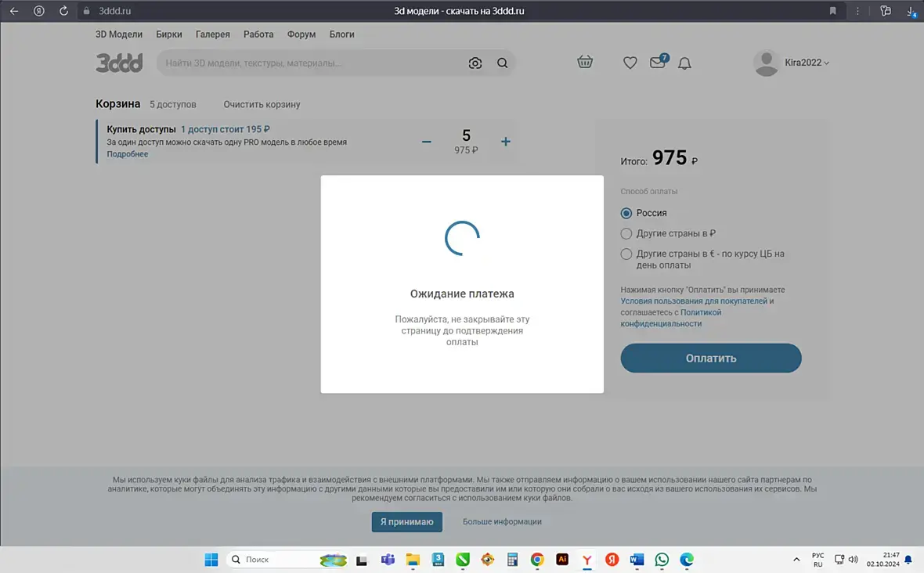Open Условия пользования для покупателей link

694,301
